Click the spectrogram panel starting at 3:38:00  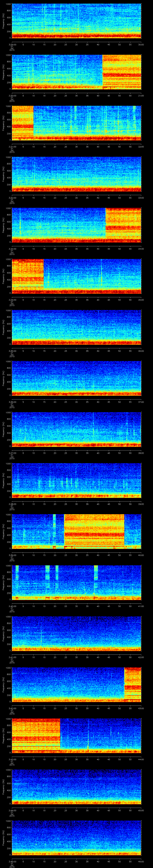76,480
